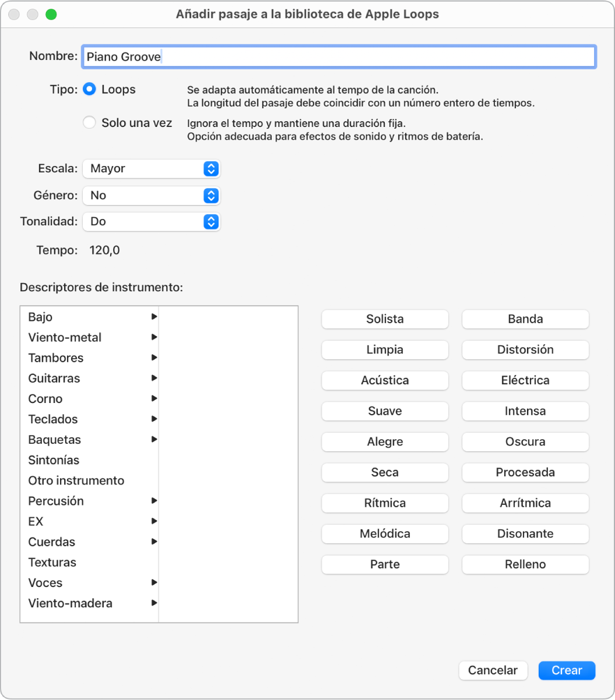Image resolution: width=615 pixels, height=700 pixels.
Task: Expand the Corno category arrow
Action: click(154, 398)
